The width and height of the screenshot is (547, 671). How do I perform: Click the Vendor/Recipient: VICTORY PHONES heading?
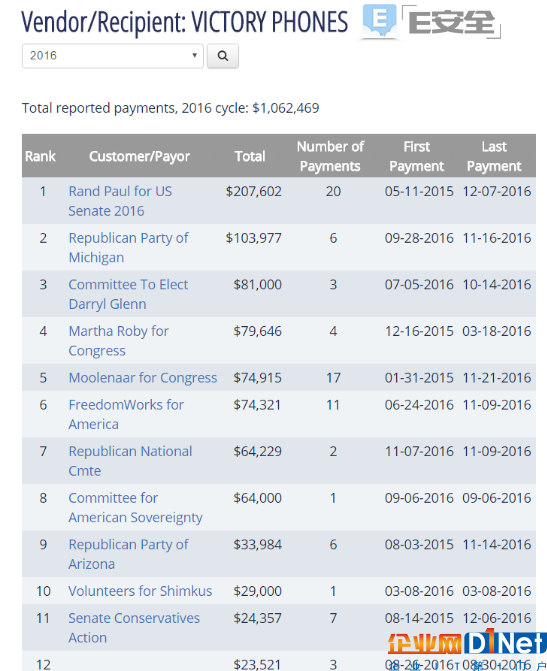click(184, 21)
